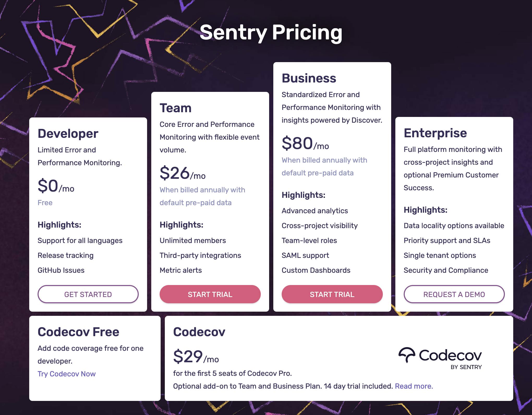Viewport: 532px width, 415px height.
Task: Click the Codecov umbrella logo icon
Action: pyautogui.click(x=407, y=355)
